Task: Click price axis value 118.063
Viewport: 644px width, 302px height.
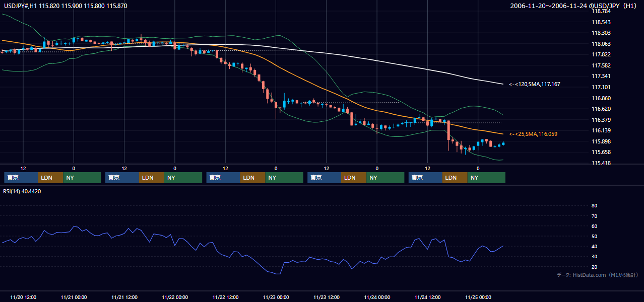Action: pyautogui.click(x=601, y=44)
